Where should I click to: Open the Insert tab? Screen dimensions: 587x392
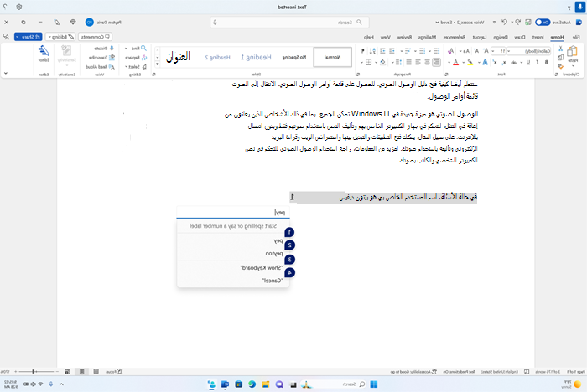point(538,37)
